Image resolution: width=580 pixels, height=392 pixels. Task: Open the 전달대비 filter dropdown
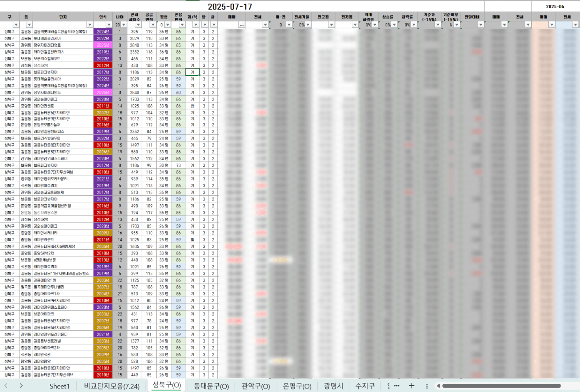click(x=481, y=24)
